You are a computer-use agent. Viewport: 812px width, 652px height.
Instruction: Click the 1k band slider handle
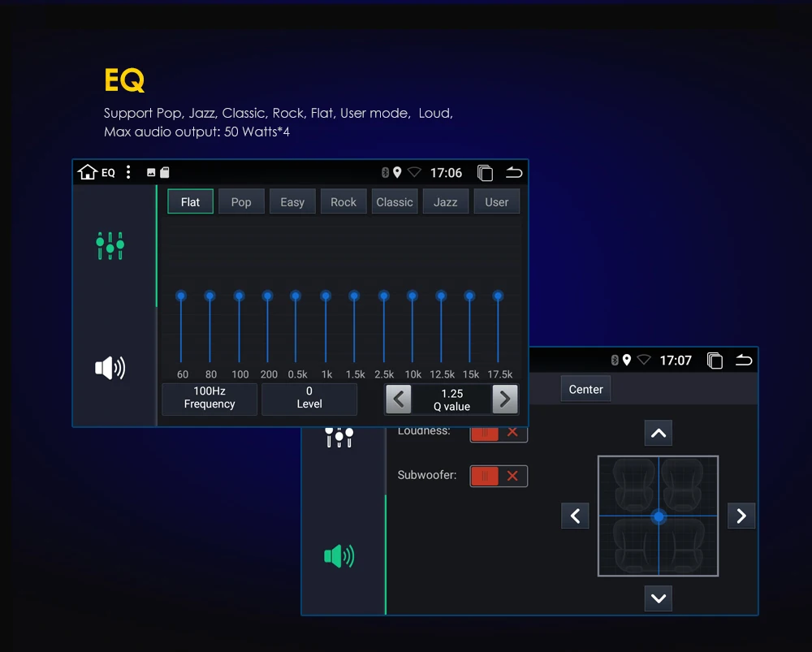click(x=326, y=296)
